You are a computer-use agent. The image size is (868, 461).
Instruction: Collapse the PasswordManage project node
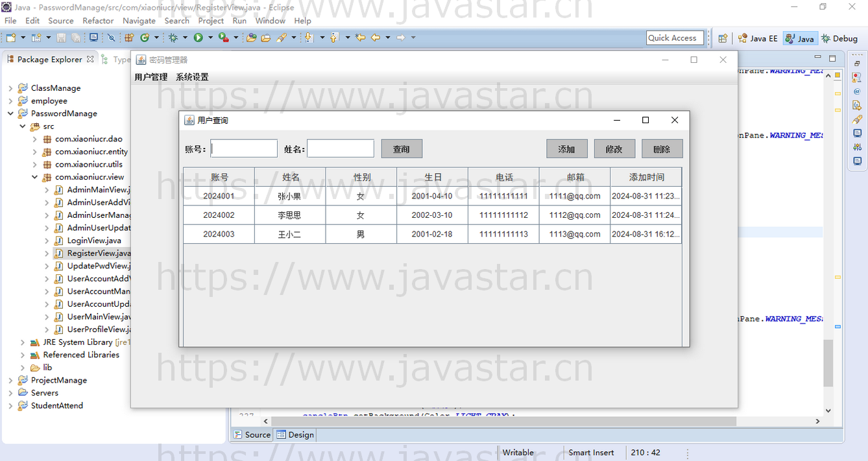[10, 113]
